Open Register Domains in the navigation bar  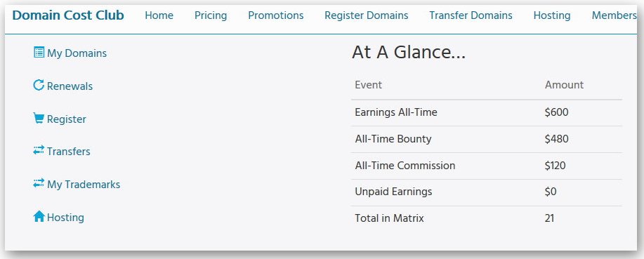[367, 15]
